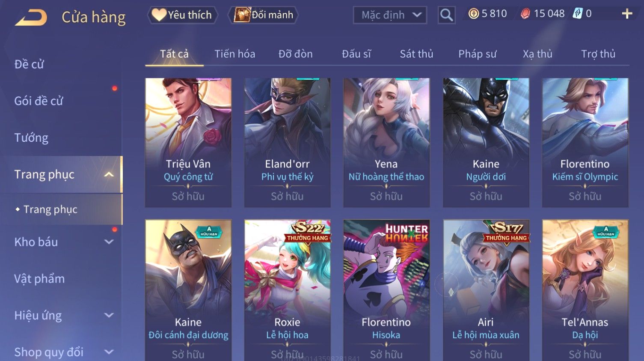Open Đổi mảnh fragment exchange
644x361 pixels.
pyautogui.click(x=264, y=15)
